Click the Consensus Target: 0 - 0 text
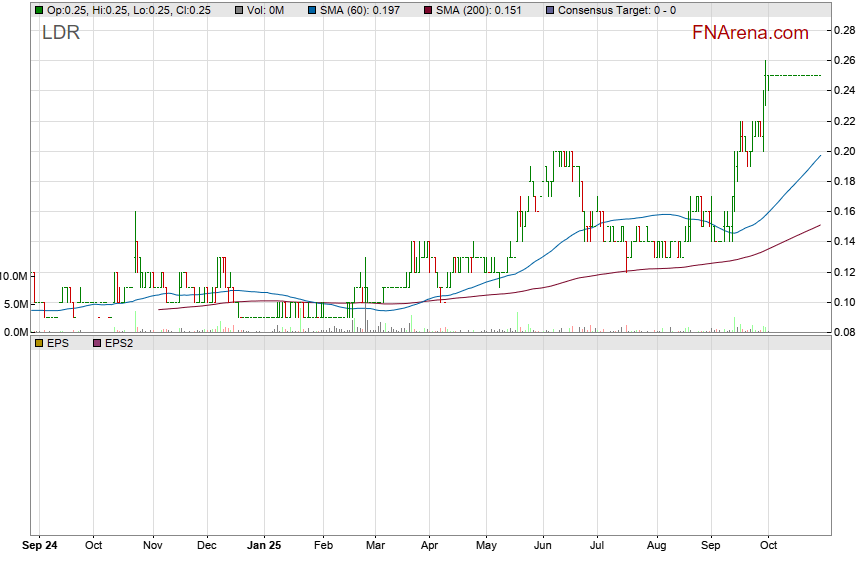 click(x=616, y=10)
